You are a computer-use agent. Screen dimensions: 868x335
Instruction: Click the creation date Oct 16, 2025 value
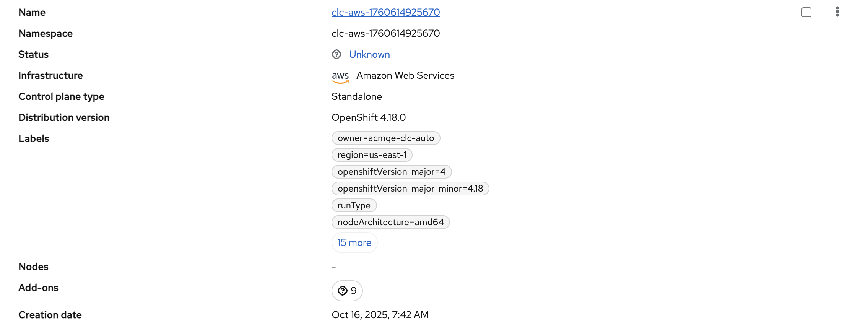(x=380, y=315)
